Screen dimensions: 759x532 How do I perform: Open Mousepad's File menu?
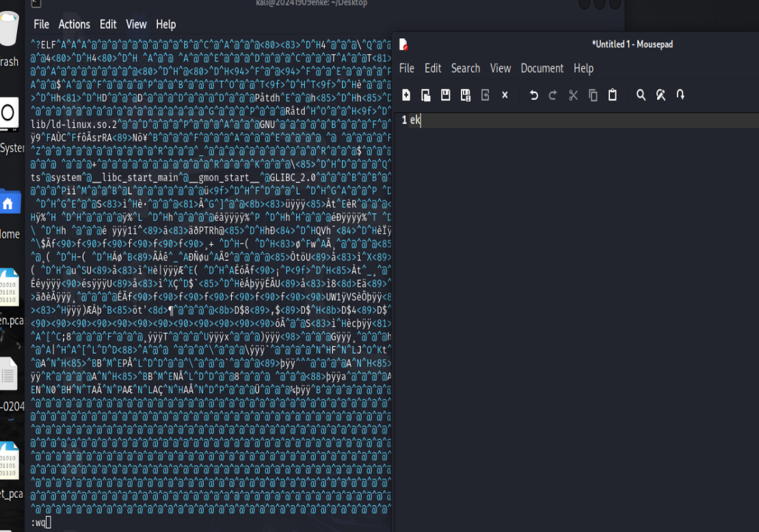tap(407, 68)
